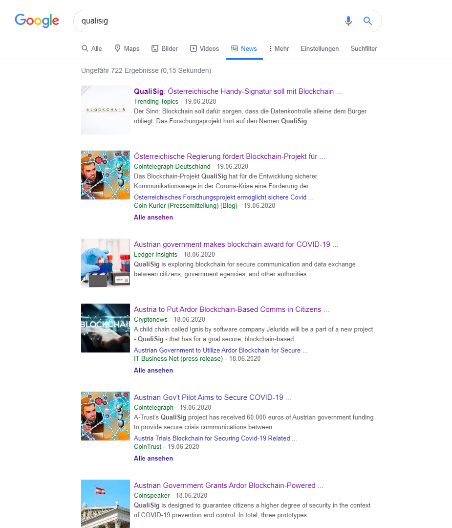Click Cointelegraph Deutschland source name

coord(172,166)
